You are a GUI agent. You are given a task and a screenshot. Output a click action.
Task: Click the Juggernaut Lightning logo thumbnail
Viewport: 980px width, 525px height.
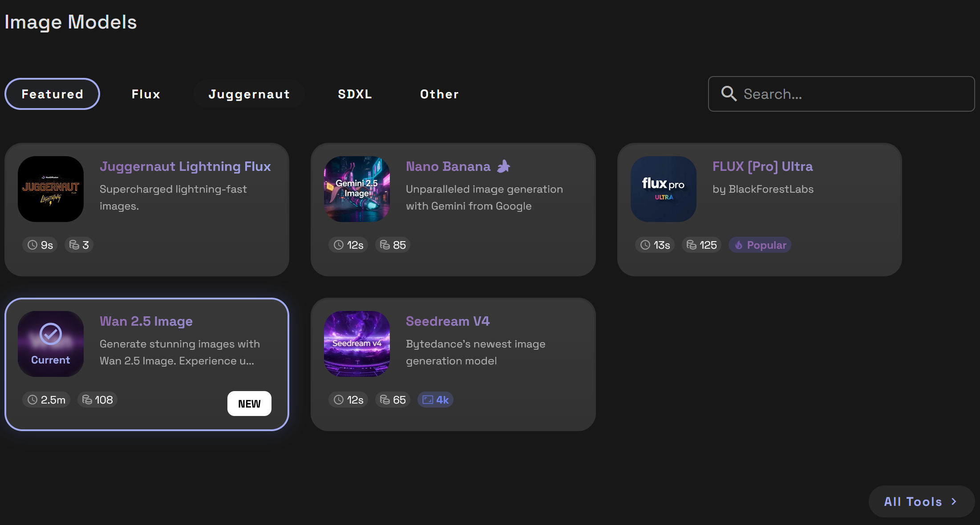51,189
